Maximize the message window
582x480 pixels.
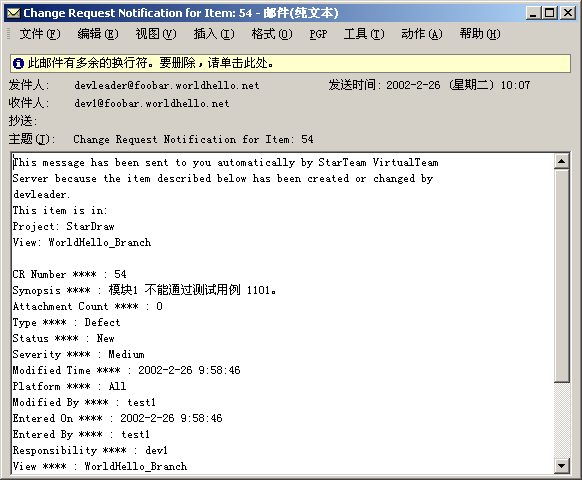click(x=549, y=13)
